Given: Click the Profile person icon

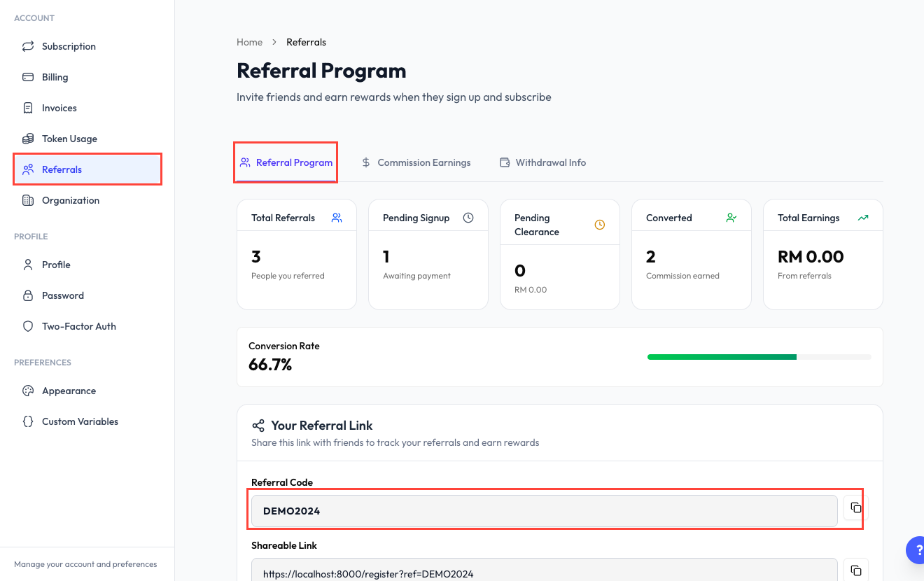Looking at the screenshot, I should 28,265.
